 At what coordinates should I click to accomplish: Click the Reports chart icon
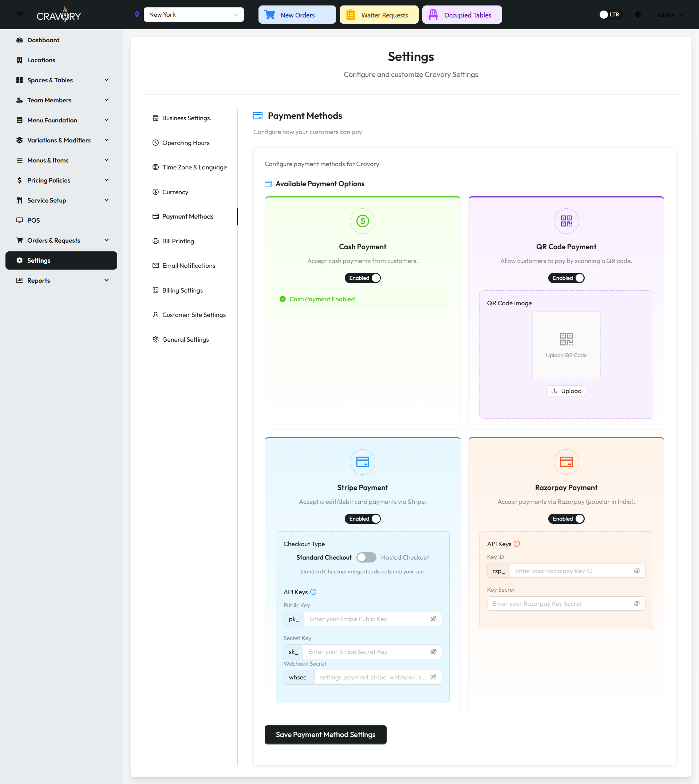(x=20, y=281)
